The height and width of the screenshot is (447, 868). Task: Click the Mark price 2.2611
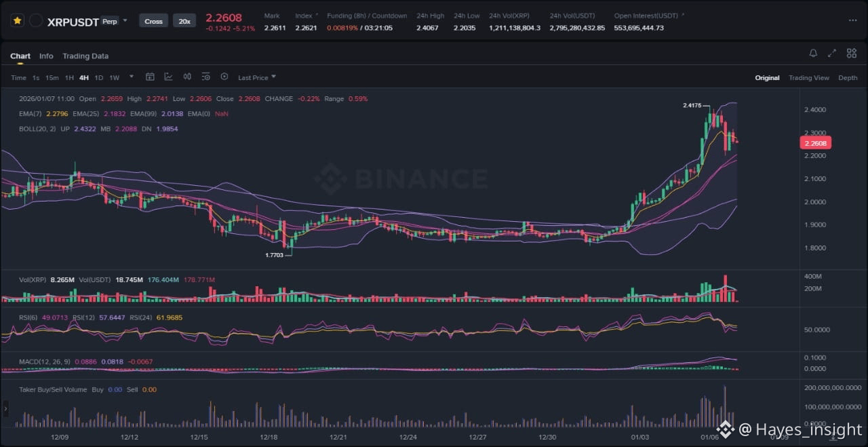coord(275,28)
